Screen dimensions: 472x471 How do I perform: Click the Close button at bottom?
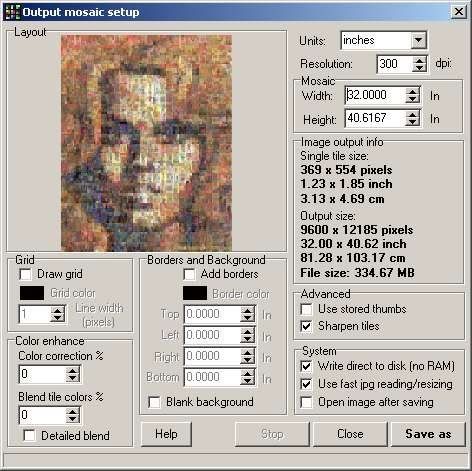(350, 434)
